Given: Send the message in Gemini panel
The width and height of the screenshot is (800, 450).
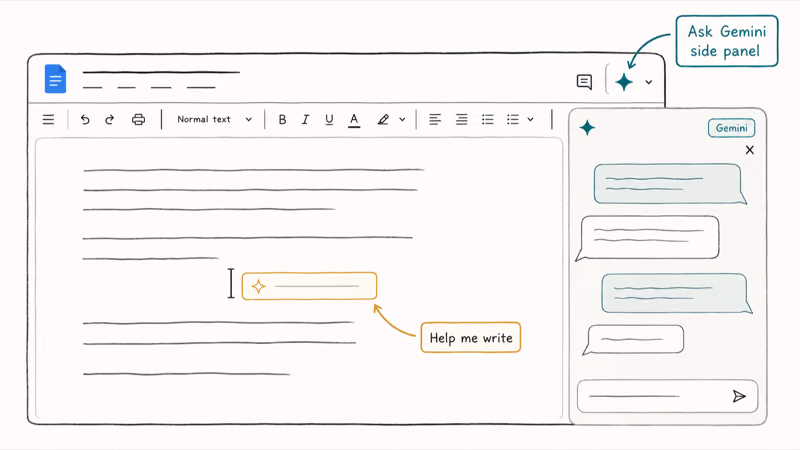Looking at the screenshot, I should 739,396.
